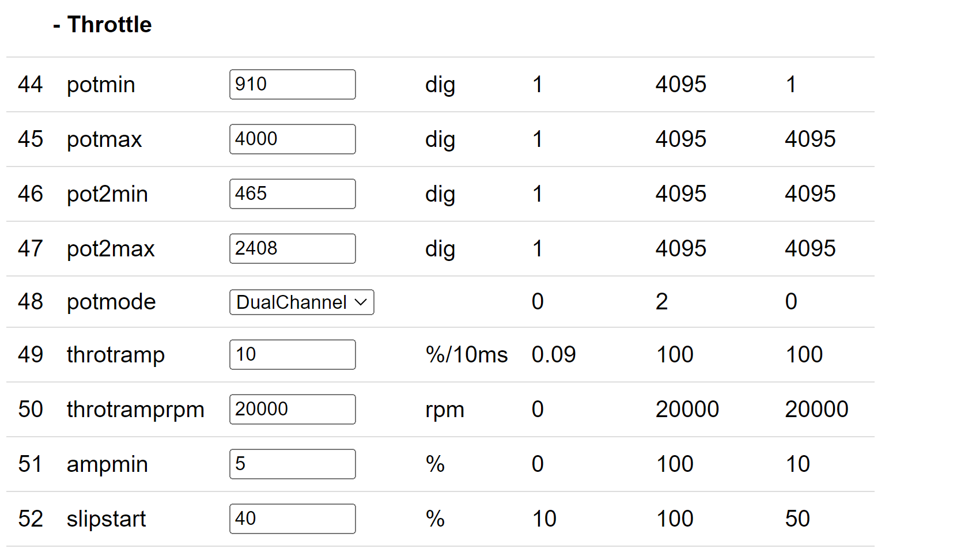Select row number 47
Screen dimensions: 957x560
[31, 249]
